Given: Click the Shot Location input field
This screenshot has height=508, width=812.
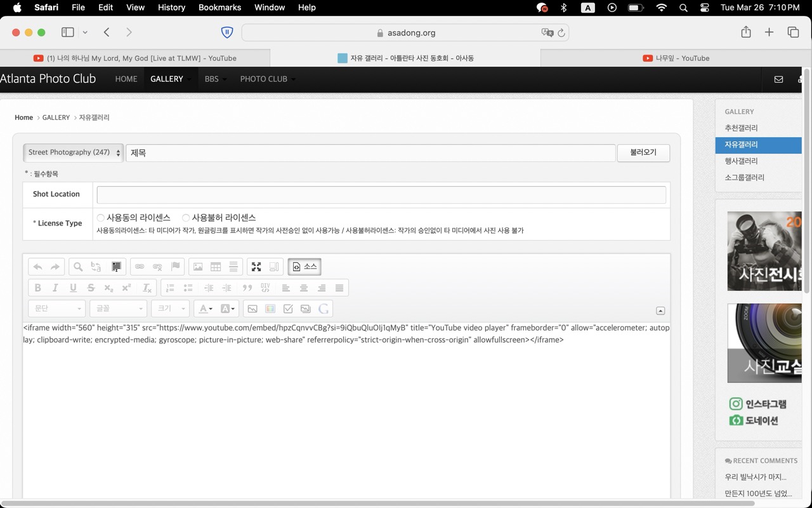Looking at the screenshot, I should [381, 194].
